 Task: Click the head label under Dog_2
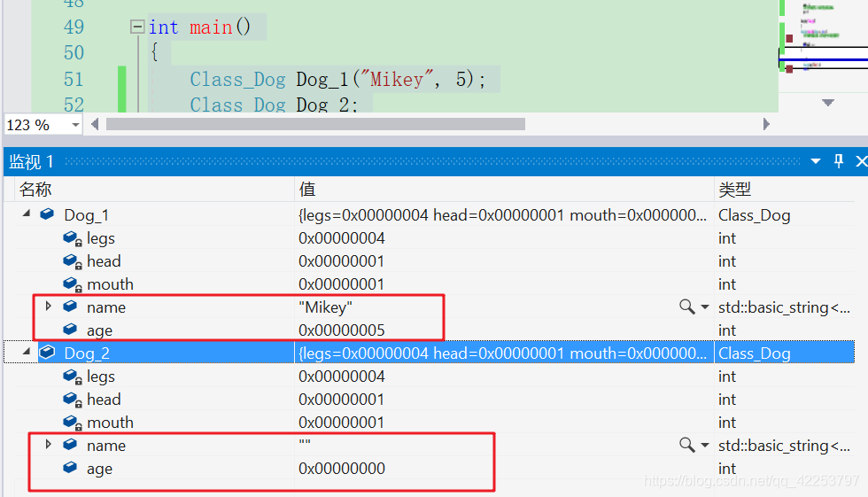tap(104, 400)
